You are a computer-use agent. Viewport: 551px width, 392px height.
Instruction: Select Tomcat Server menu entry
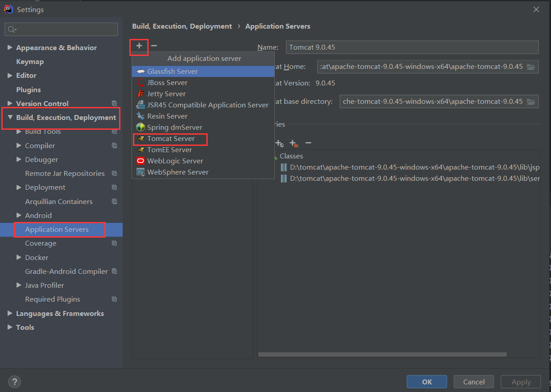pyautogui.click(x=203, y=139)
